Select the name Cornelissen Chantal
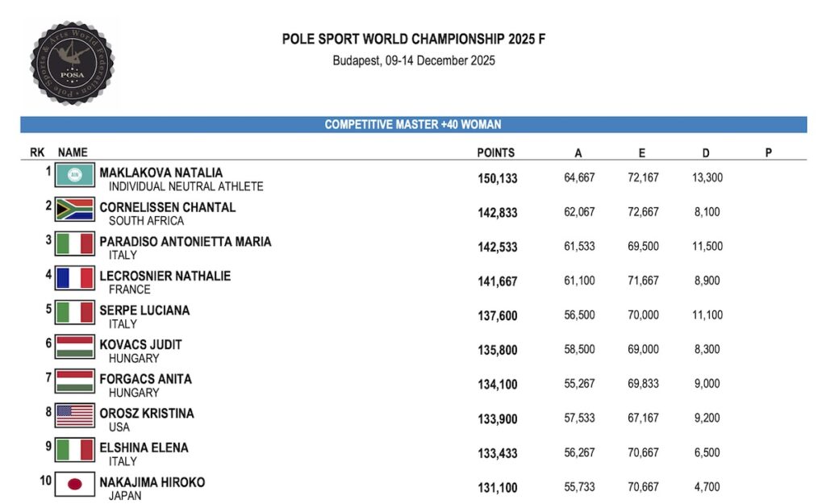The height and width of the screenshot is (504, 826). (x=168, y=207)
